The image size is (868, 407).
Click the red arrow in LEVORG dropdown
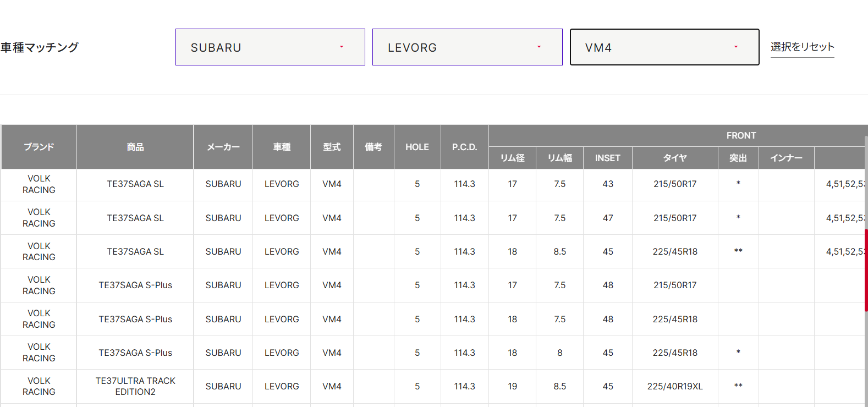[x=539, y=47]
